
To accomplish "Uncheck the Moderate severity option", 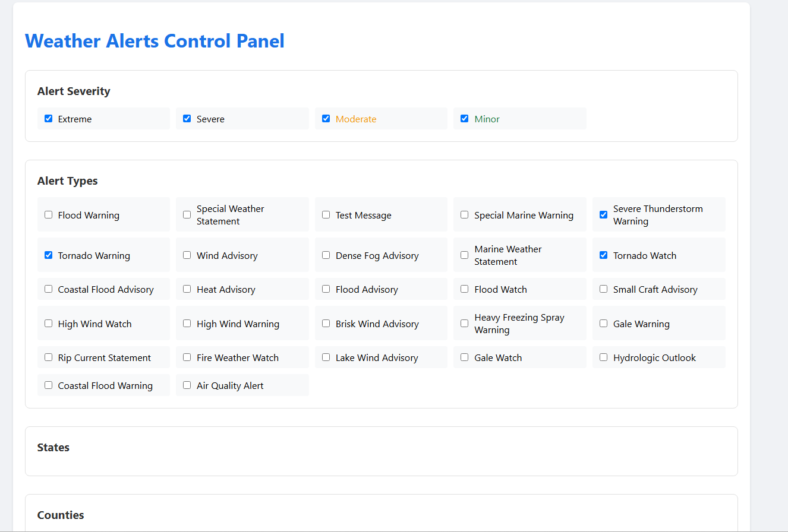I will tap(326, 119).
